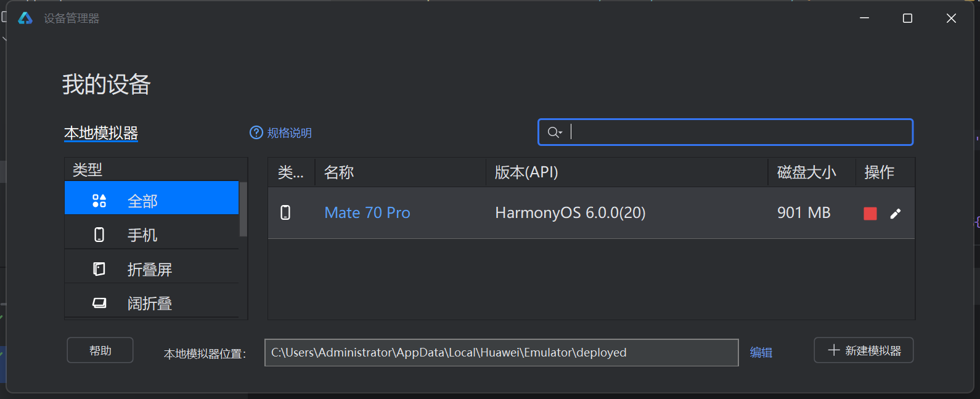
Task: Click 编辑 link for emulator location
Action: [x=761, y=353]
